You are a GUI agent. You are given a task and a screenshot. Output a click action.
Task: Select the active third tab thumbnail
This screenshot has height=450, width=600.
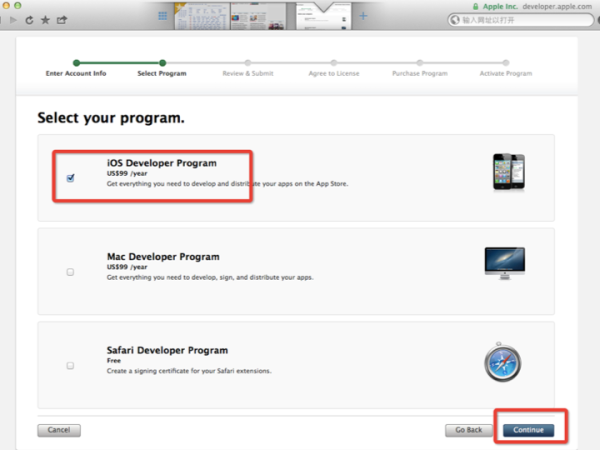click(x=323, y=16)
